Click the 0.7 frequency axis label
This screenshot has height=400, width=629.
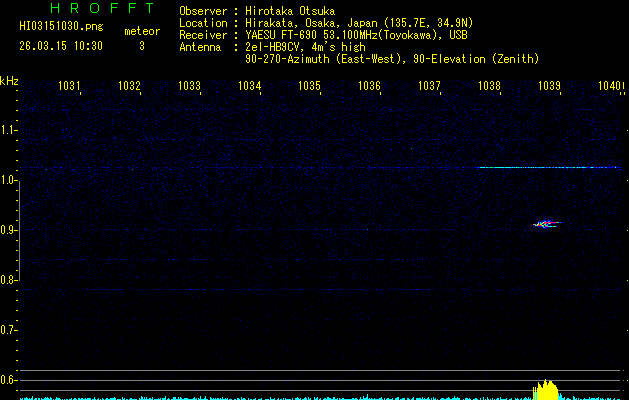click(8, 330)
